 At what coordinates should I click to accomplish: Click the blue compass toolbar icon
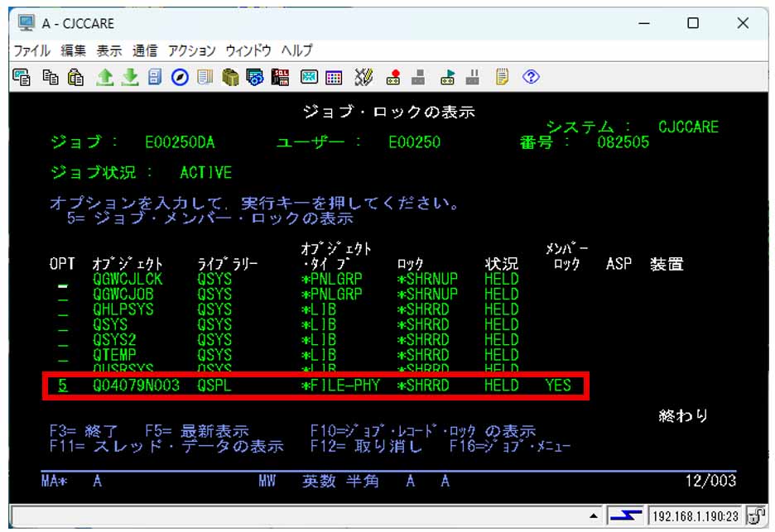click(x=179, y=77)
